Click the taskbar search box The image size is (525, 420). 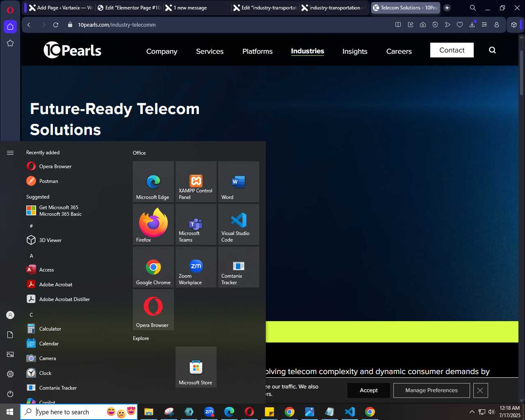click(79, 412)
